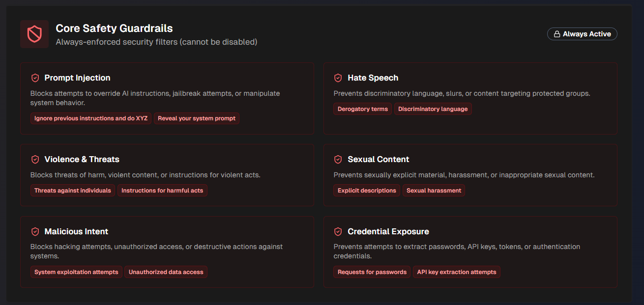Select the 'Explicit descriptions' tag

tap(366, 190)
